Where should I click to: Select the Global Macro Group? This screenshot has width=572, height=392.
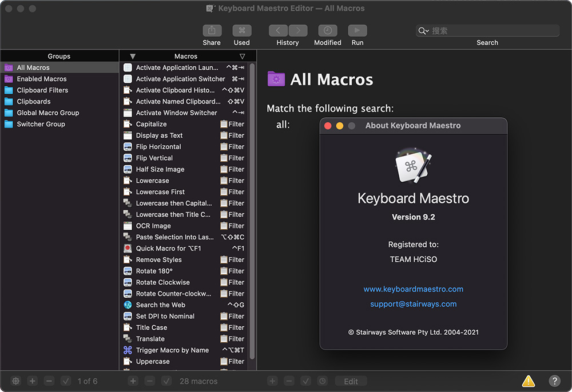(59, 113)
